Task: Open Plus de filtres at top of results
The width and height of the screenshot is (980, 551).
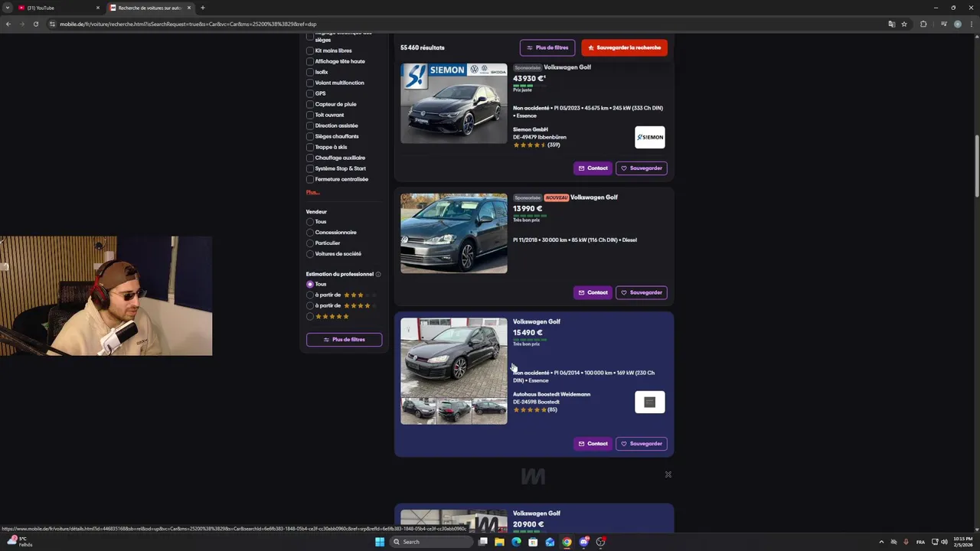Action: (547, 47)
